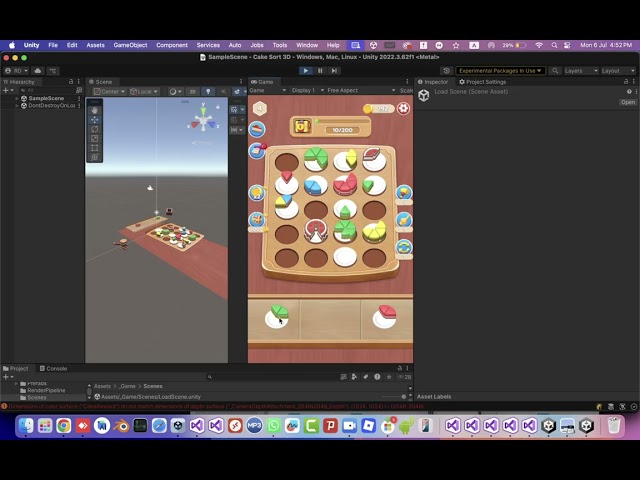Click the hammer booster button in game
The width and height of the screenshot is (640, 480).
(404, 193)
